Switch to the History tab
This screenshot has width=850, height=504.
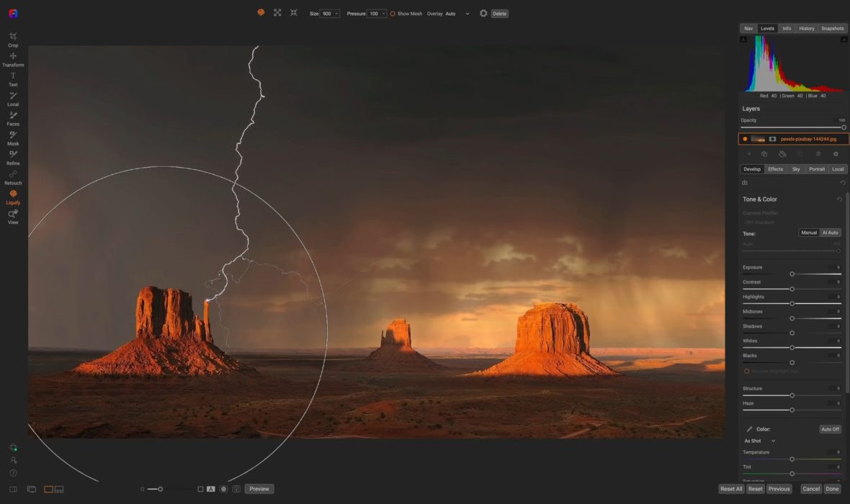point(807,29)
